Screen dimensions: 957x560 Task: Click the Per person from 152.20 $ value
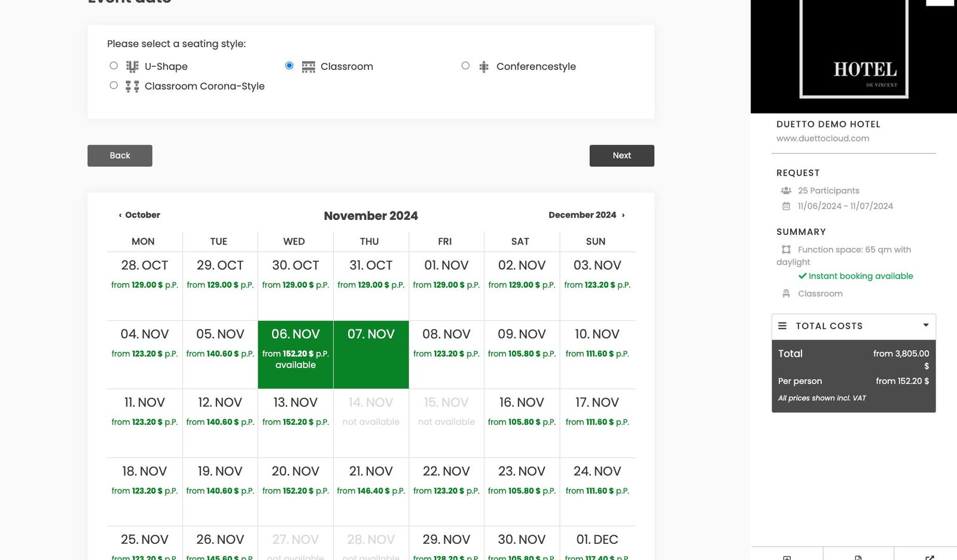(902, 381)
